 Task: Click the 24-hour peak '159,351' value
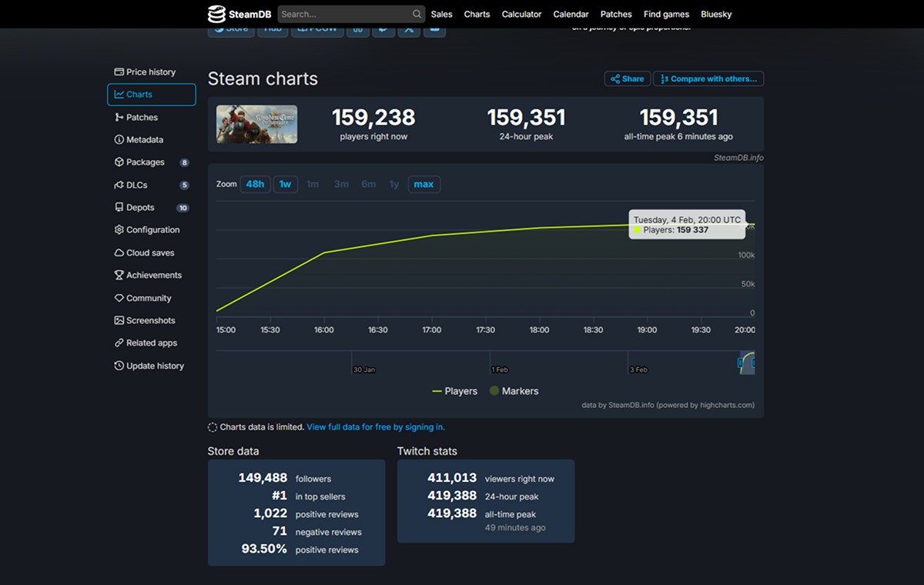coord(527,117)
